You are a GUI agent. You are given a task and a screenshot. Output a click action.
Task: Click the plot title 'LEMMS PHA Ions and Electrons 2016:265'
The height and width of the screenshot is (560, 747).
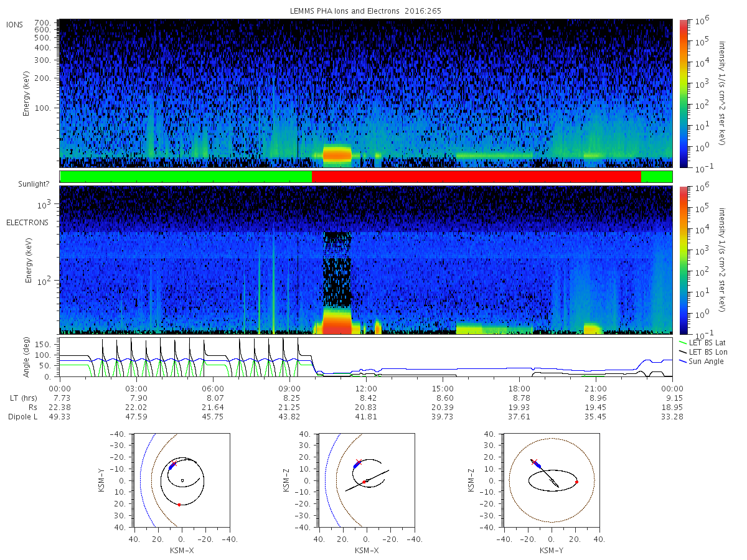pos(366,11)
